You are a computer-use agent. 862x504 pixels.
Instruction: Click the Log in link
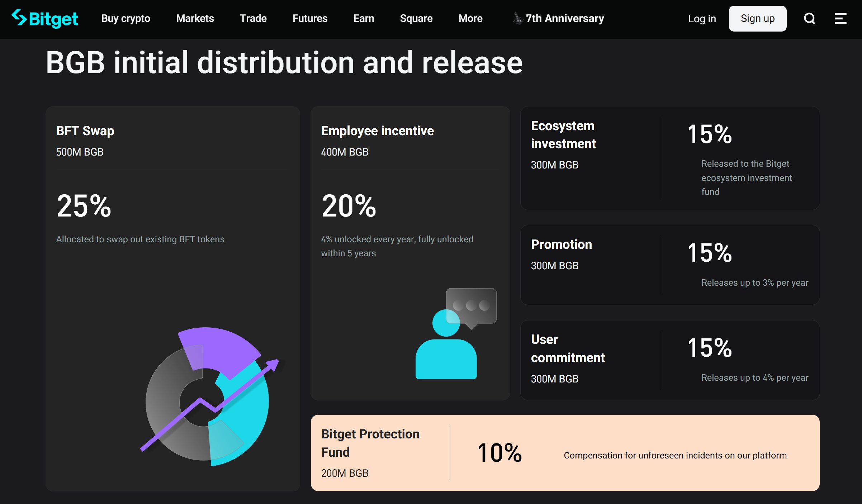[701, 18]
